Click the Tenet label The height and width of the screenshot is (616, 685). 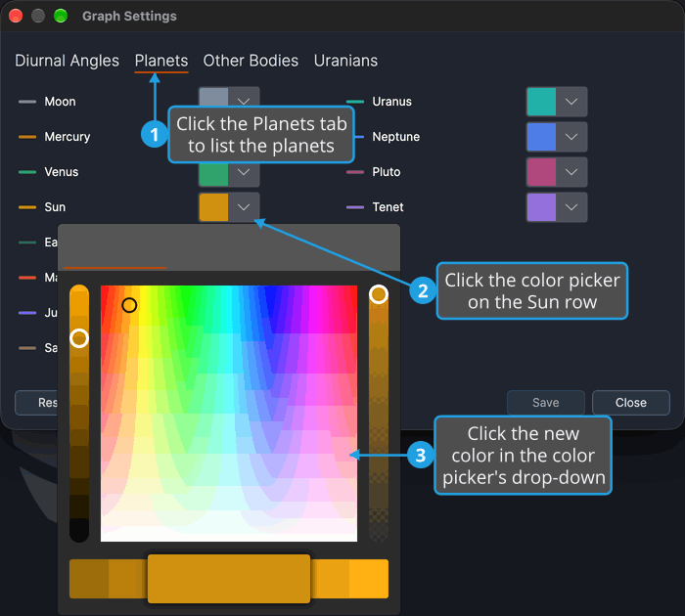(388, 207)
